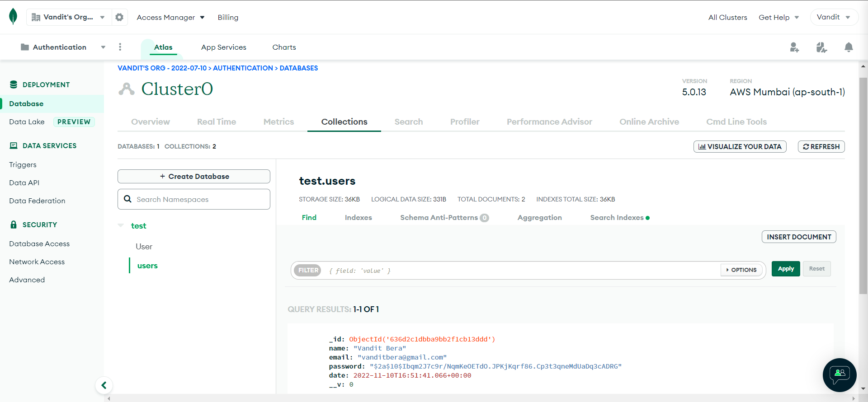Click the AUTHENTICATION breadcrumb link
The width and height of the screenshot is (868, 402).
243,68
